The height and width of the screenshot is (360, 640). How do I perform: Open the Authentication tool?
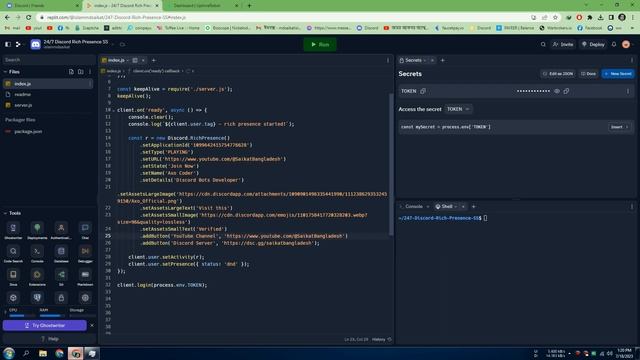tap(61, 230)
